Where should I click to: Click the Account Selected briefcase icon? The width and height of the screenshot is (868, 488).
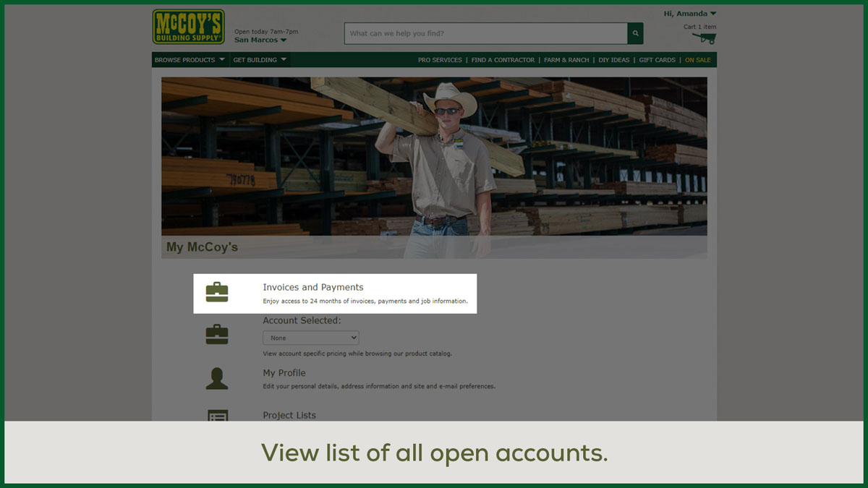pos(217,335)
